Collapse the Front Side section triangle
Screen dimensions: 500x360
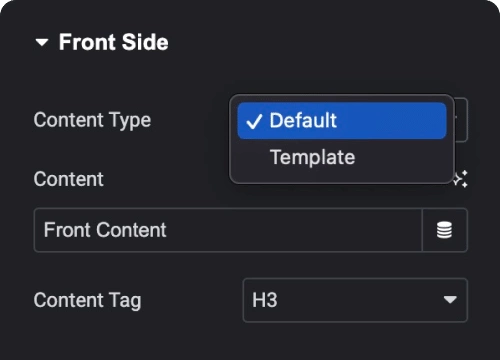[x=42, y=42]
